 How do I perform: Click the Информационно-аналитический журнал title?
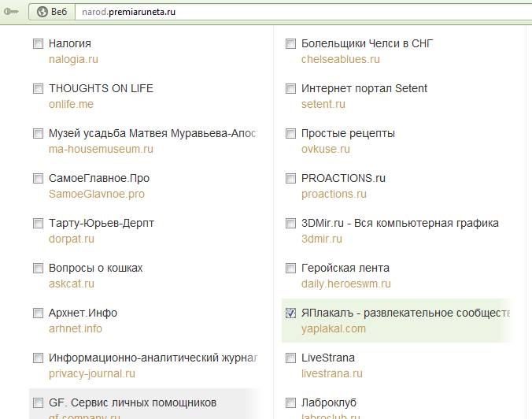pos(153,358)
